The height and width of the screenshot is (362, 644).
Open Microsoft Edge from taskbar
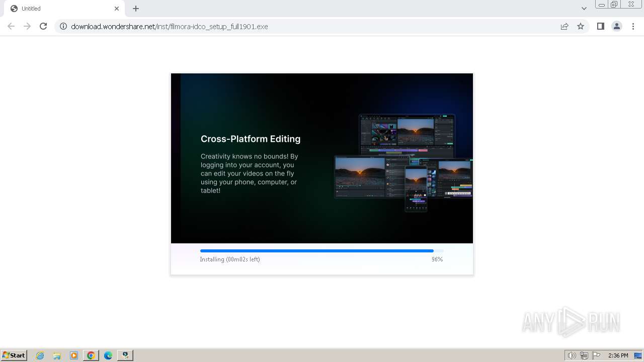[108, 355]
